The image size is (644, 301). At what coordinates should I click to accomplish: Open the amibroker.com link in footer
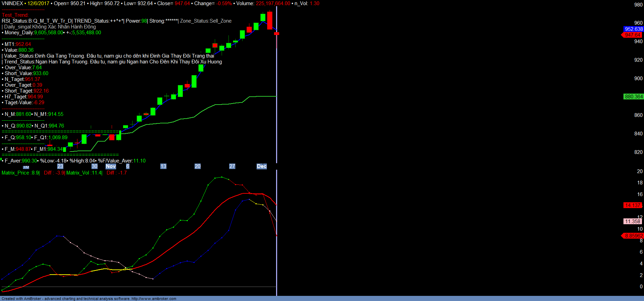[154, 299]
